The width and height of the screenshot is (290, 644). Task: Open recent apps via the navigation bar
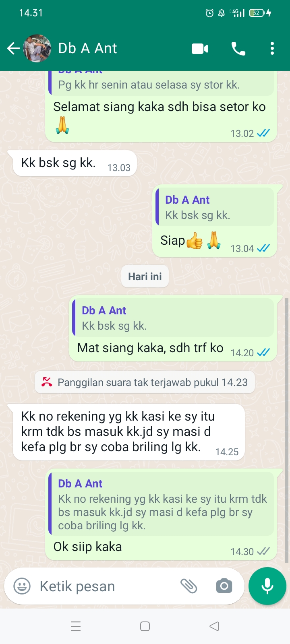[76, 626]
